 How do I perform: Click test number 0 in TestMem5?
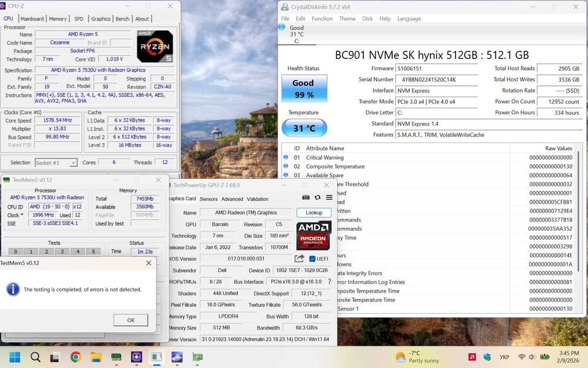pos(15,251)
